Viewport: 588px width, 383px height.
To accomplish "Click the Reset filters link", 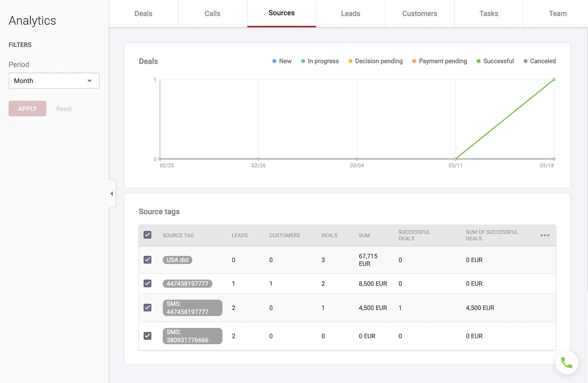I will click(x=64, y=109).
